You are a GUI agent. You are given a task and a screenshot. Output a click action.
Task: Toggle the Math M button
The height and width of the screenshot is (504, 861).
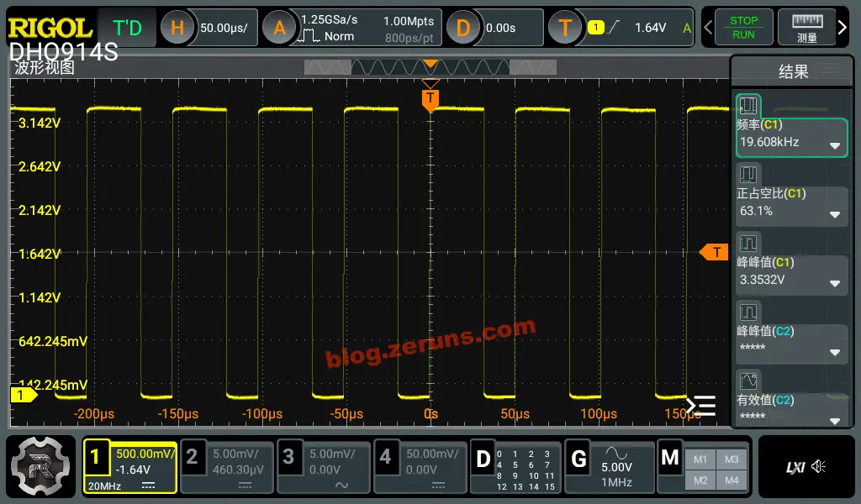click(670, 458)
